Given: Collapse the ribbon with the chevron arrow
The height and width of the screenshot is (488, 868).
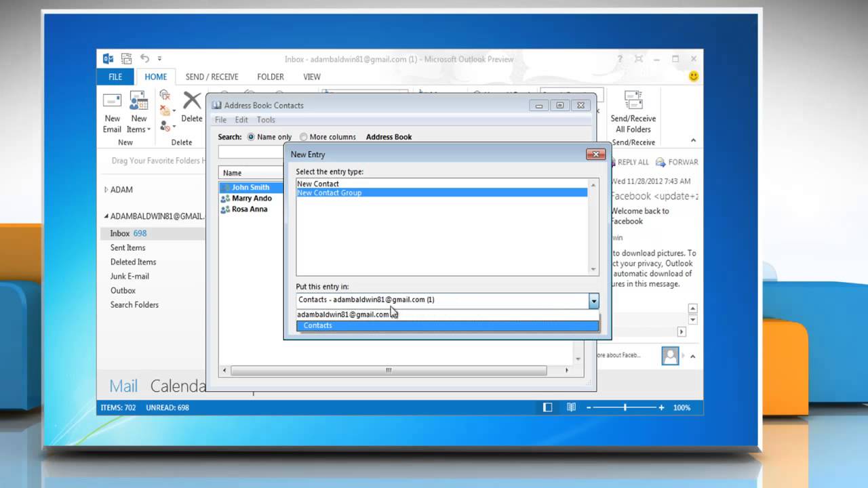Looking at the screenshot, I should point(693,140).
